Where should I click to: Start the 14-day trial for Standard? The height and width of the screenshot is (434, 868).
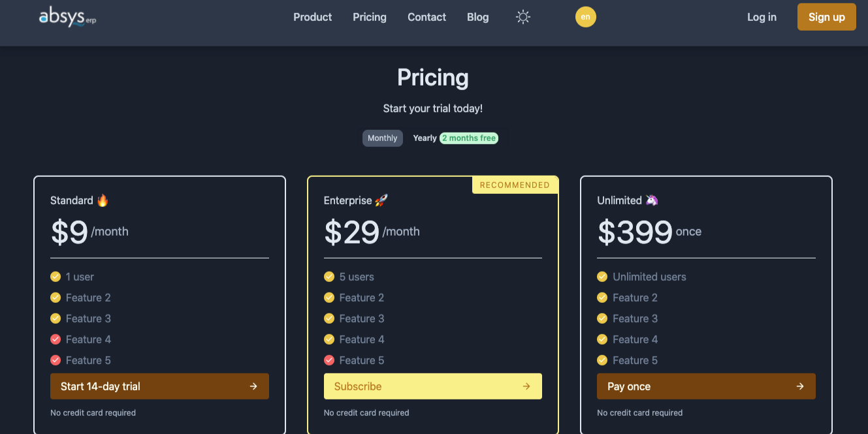coord(159,386)
